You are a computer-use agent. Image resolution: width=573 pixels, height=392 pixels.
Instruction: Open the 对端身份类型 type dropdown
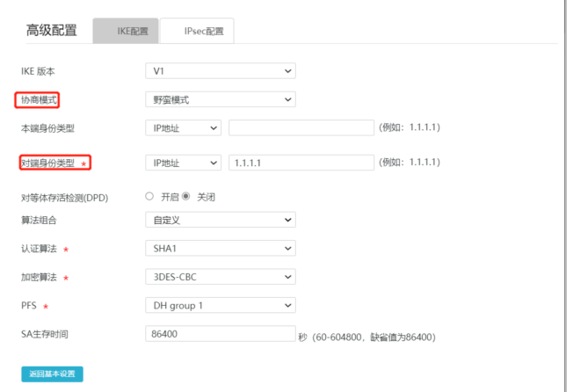click(x=183, y=163)
